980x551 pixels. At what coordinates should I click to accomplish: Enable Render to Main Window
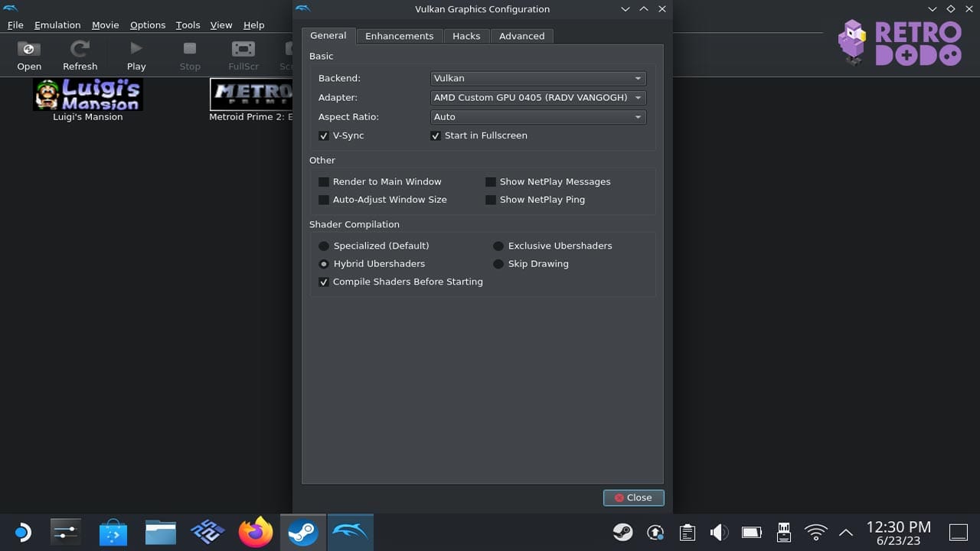coord(324,181)
